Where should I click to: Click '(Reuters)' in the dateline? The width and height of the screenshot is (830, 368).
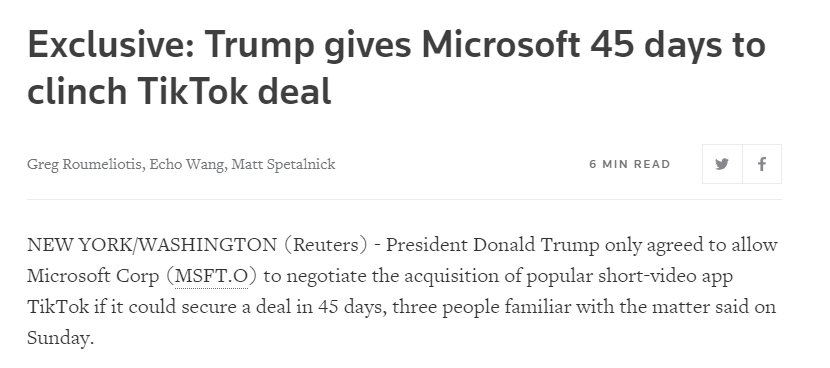click(x=326, y=245)
